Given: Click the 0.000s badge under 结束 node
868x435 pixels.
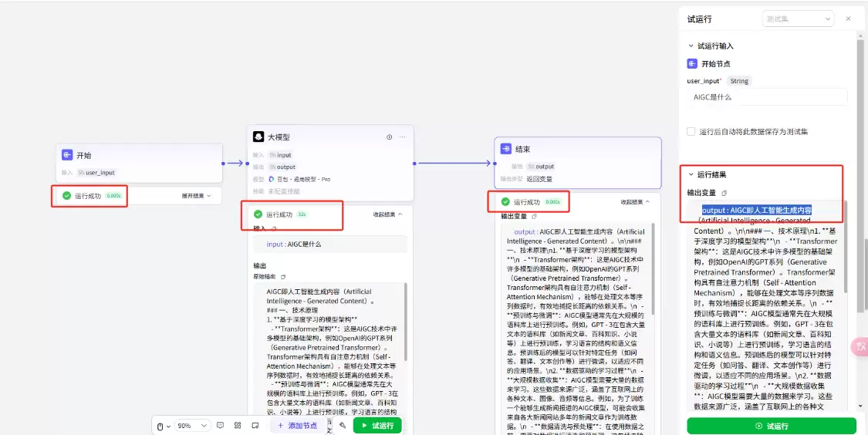Looking at the screenshot, I should pyautogui.click(x=552, y=202).
